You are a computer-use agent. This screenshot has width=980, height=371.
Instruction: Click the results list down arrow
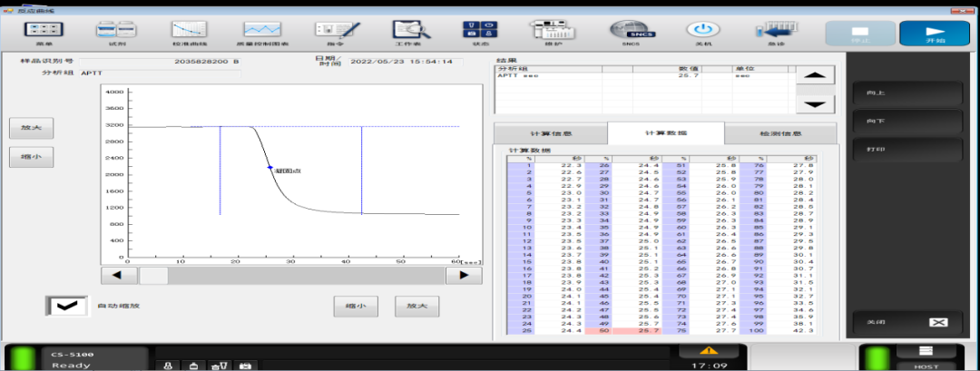816,104
